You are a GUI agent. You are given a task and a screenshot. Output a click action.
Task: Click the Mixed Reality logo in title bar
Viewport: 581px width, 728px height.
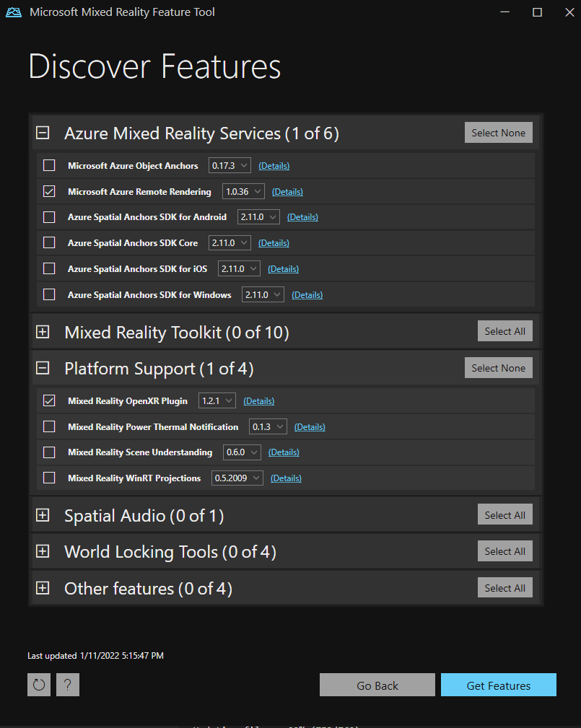click(13, 12)
